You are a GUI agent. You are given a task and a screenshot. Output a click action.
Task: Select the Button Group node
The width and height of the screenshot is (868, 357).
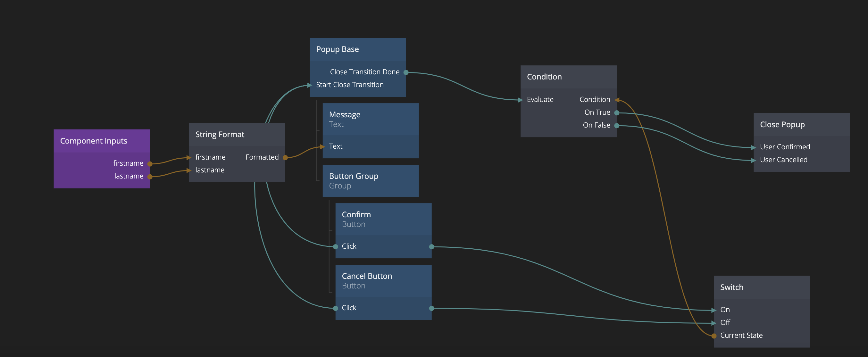coord(370,181)
